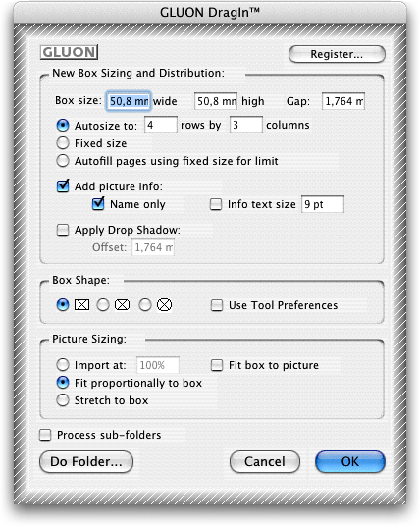
Task: Choose the Import at radio button
Action: click(x=63, y=365)
